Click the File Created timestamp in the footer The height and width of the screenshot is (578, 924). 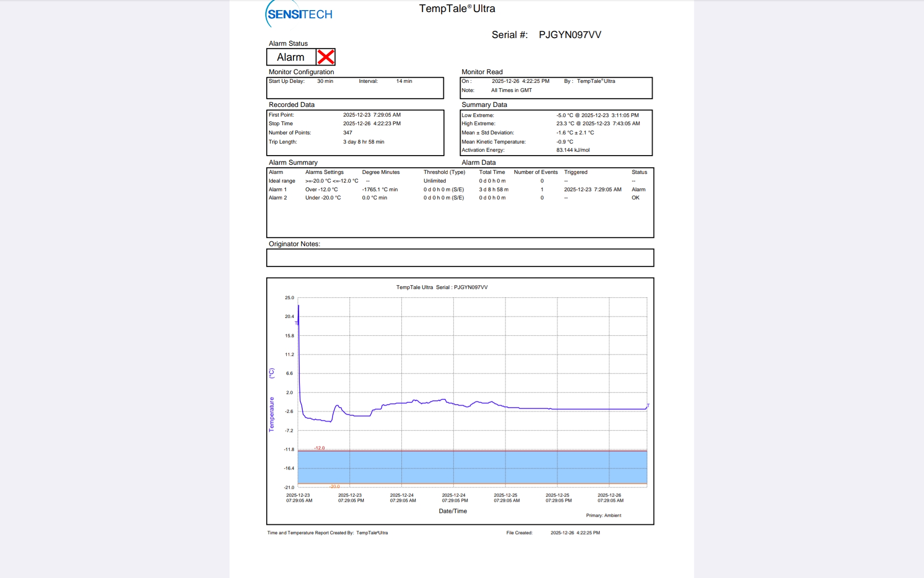click(575, 533)
